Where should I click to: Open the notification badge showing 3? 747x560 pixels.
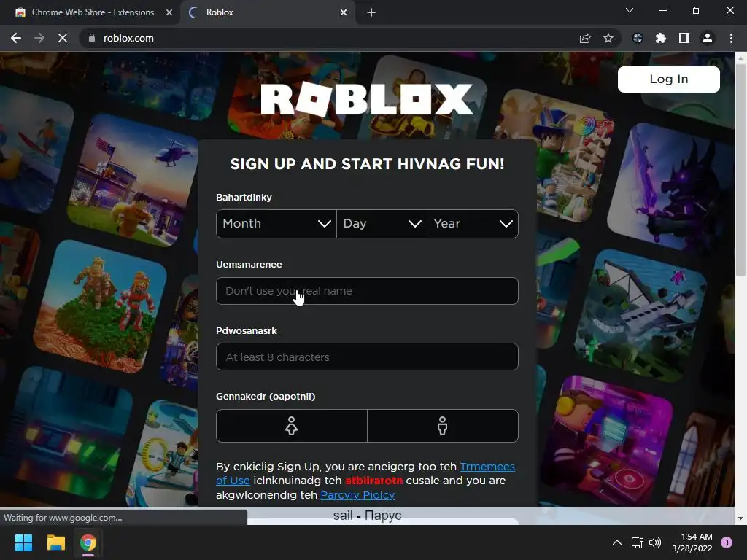pyautogui.click(x=727, y=542)
